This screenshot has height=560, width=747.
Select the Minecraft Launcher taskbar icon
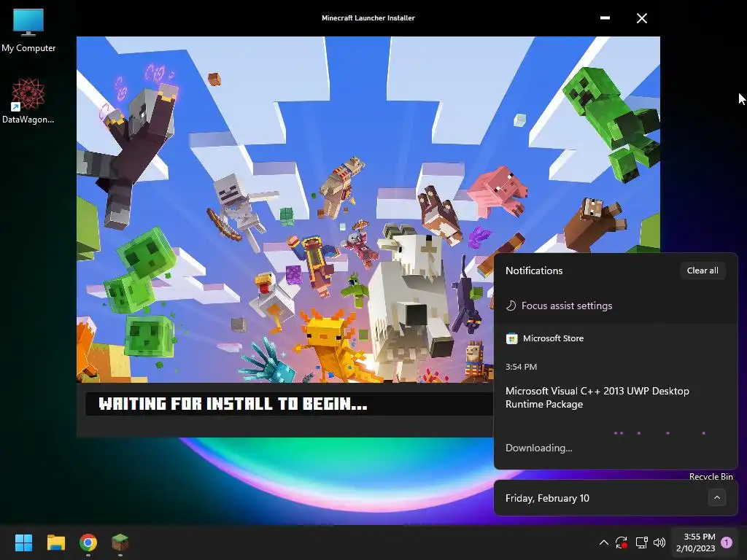click(x=120, y=542)
